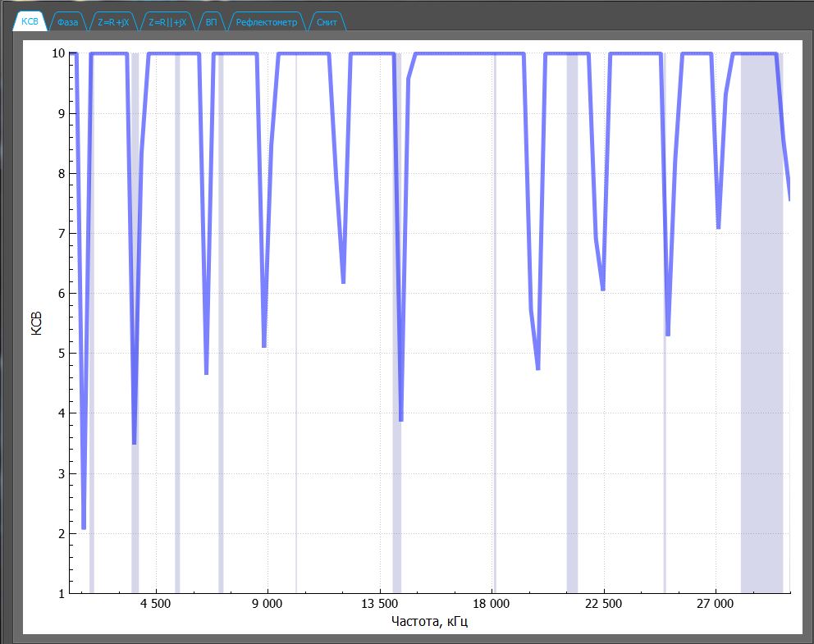
Task: Click the shaded band left of 22 500 kHz
Action: click(572, 328)
